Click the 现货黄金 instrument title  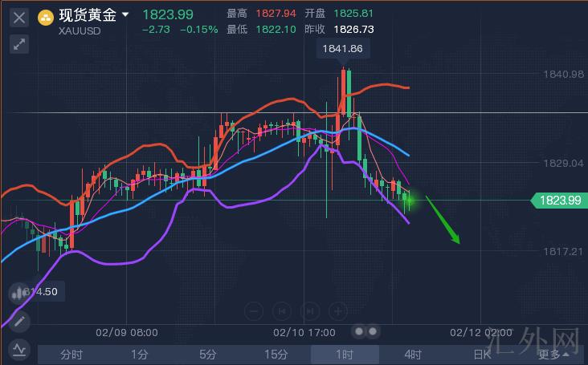[88, 15]
